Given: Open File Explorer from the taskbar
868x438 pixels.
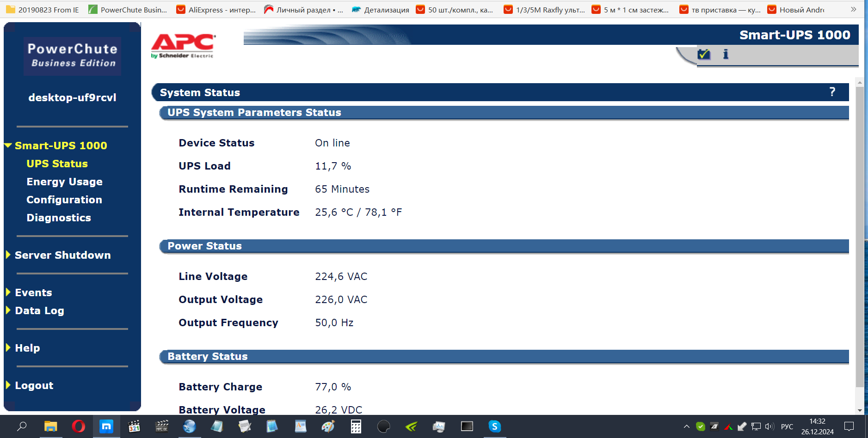Looking at the screenshot, I should coord(50,426).
